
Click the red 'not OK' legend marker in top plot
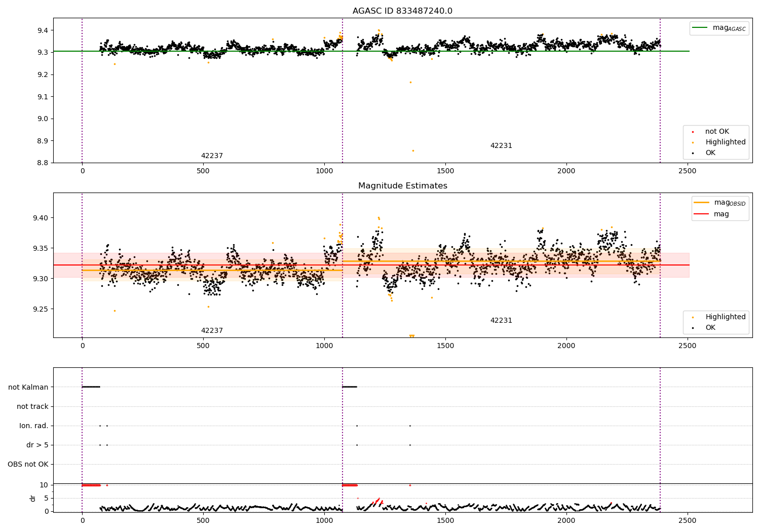(x=693, y=132)
